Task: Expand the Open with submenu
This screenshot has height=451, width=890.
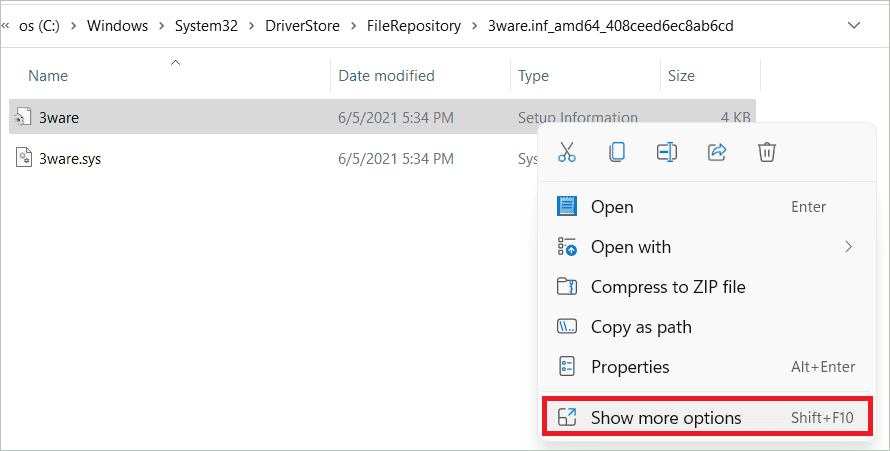Action: coord(706,247)
